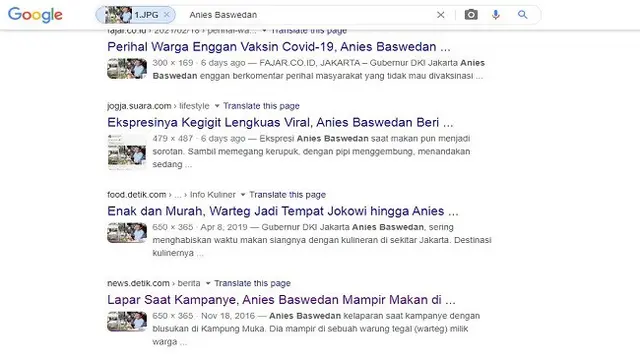Open result Ekspresinya Kegigit Lengkuas Viral

[280, 122]
